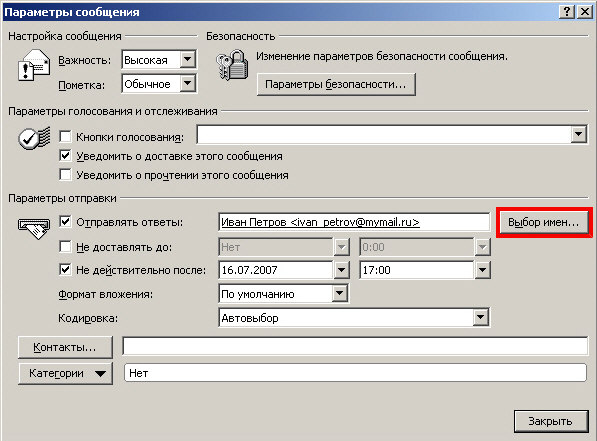Open the attachment format dropdown 'По умолчанию'
The width and height of the screenshot is (597, 441).
pos(339,294)
